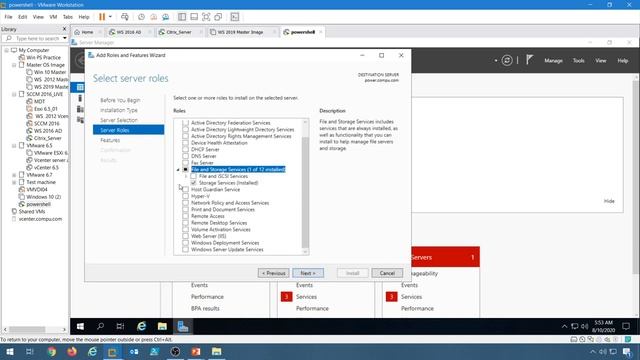Click Next in the wizard
The image size is (640, 360).
click(308, 273)
